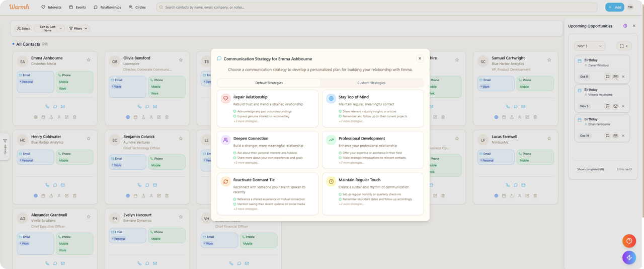Edit Emma Ashbourne's contact with pencil icon
Viewport: 644px width, 269px height.
point(67,117)
